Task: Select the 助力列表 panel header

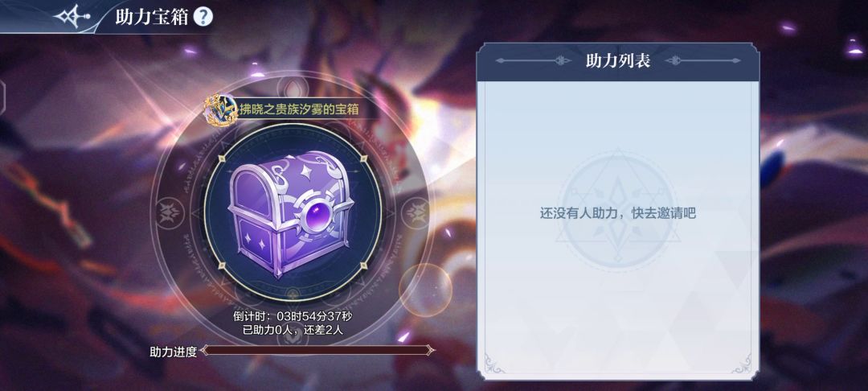Action: pos(618,61)
